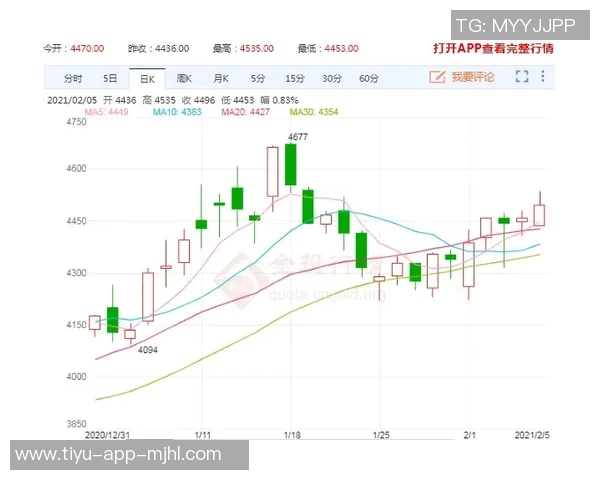This screenshot has height=480, width=600.
Task: Click the 1/25 date axis label
Action: point(381,435)
